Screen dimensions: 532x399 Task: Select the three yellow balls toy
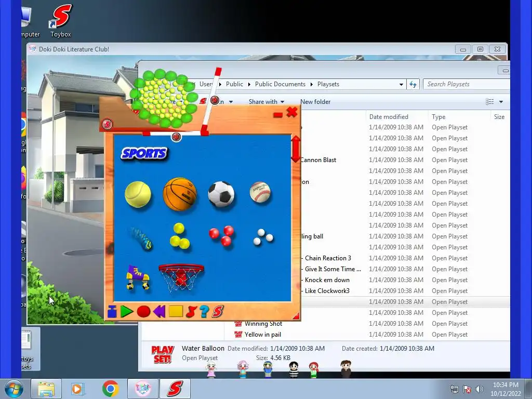179,236
